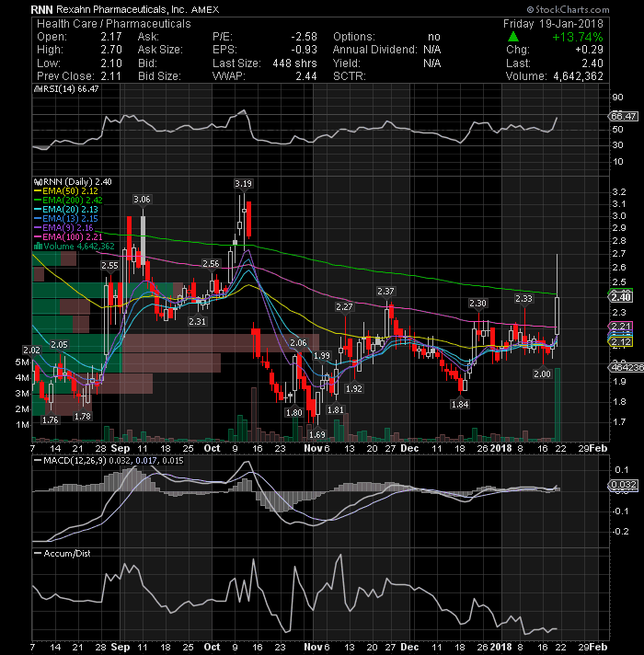
Task: Click the Dec label on bottom date axis
Action: (x=409, y=647)
